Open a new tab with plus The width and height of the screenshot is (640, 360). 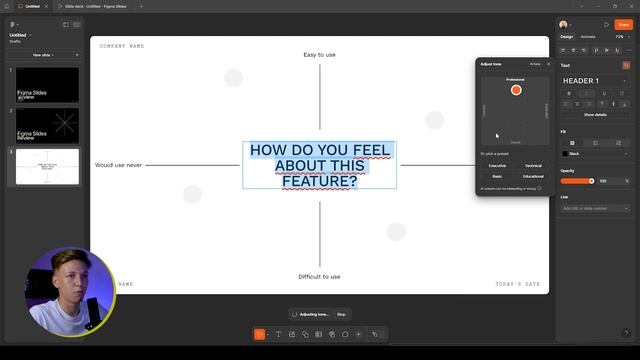coord(141,6)
